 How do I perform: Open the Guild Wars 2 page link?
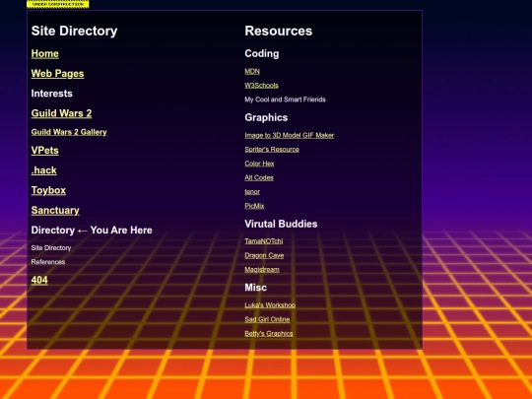pos(61,113)
